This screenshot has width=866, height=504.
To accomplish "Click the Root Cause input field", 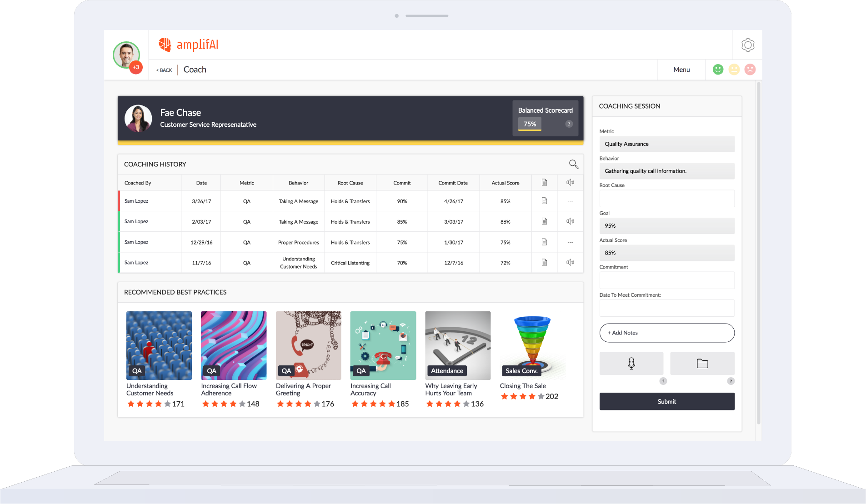I will (667, 199).
